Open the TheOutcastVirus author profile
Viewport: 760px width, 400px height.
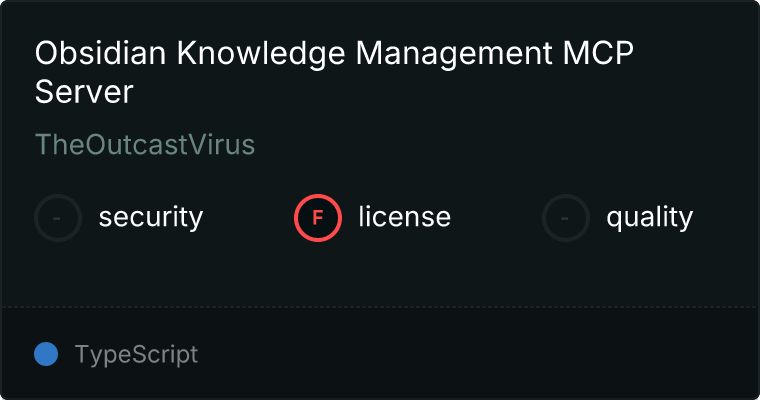click(145, 145)
